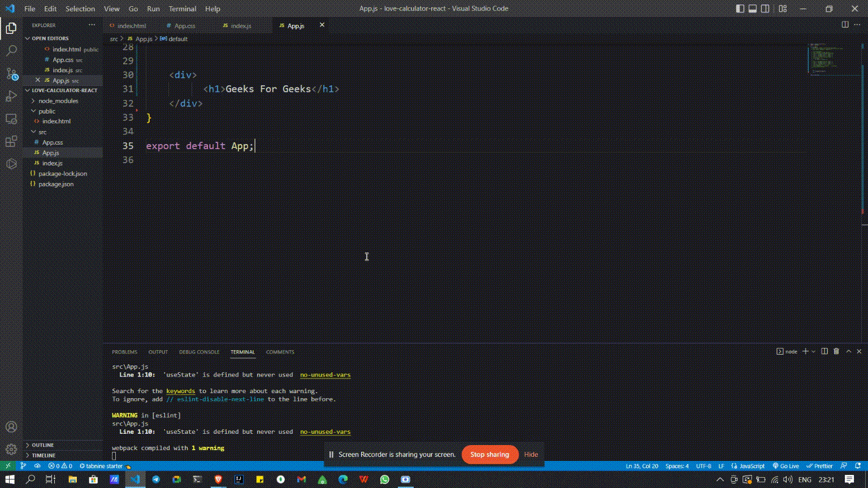Click the Stop sharing button
The width and height of the screenshot is (868, 488).
tap(490, 454)
